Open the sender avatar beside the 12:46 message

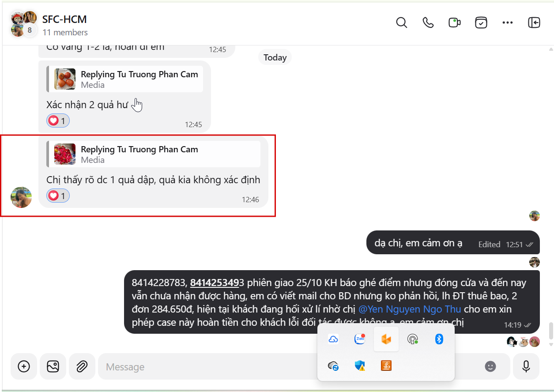point(21,197)
